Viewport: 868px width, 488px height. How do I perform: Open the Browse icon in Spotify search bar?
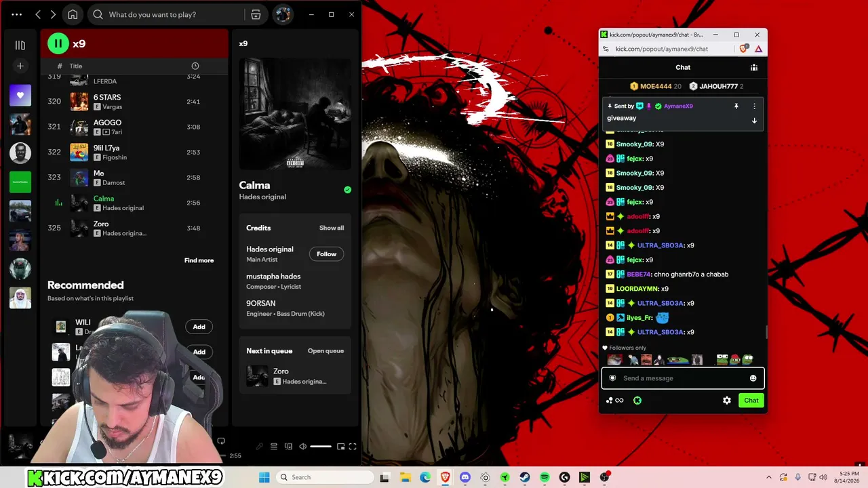256,14
